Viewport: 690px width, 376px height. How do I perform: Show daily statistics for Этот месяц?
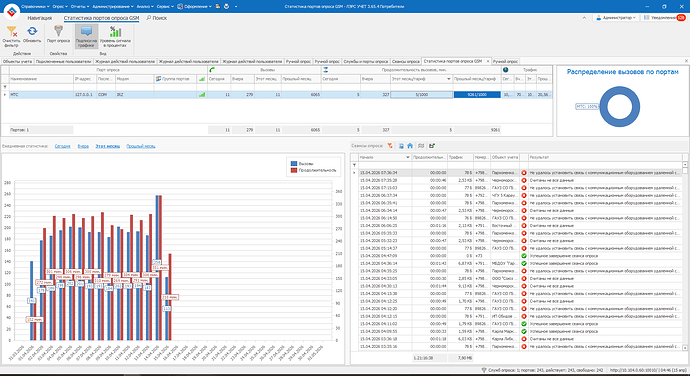tap(107, 146)
